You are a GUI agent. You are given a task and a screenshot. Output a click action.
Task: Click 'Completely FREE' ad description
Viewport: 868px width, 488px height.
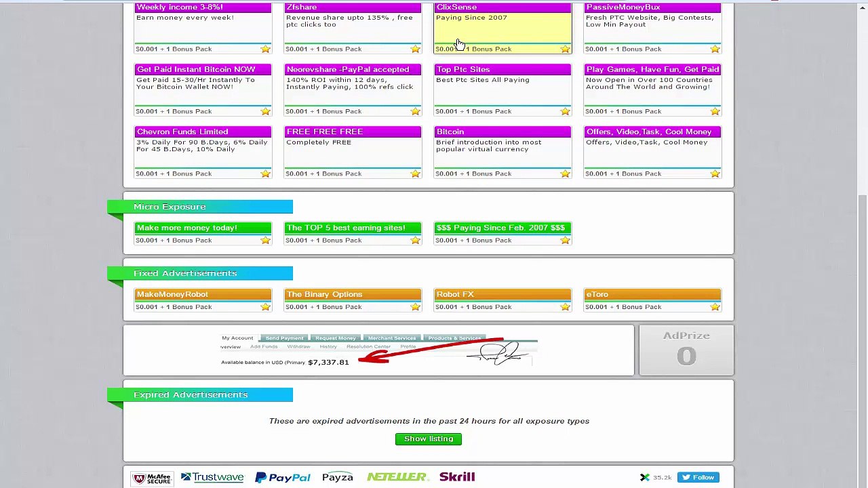(x=319, y=142)
